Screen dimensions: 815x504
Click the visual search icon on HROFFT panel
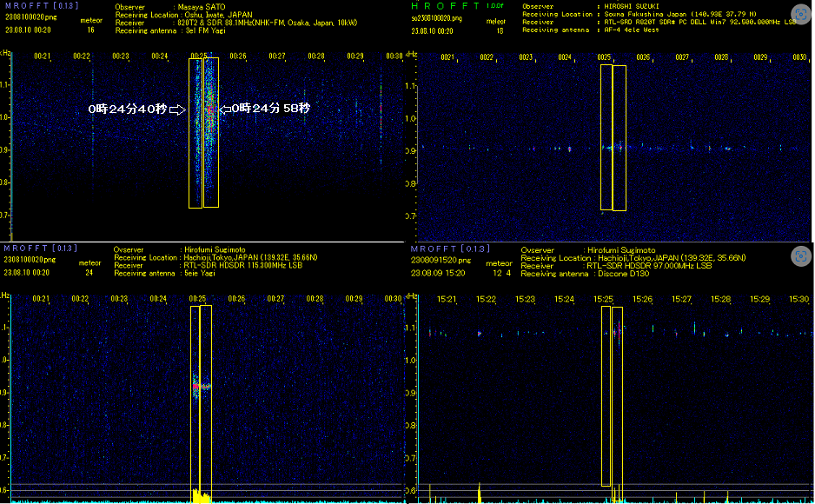pos(799,13)
